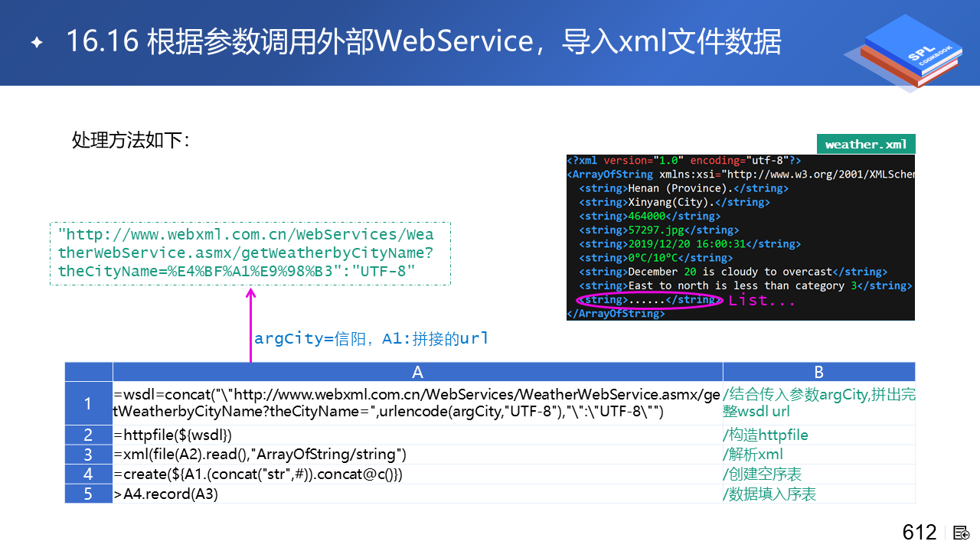Click row header 1 of the script table
This screenshot has height=551, width=980.
pyautogui.click(x=88, y=403)
